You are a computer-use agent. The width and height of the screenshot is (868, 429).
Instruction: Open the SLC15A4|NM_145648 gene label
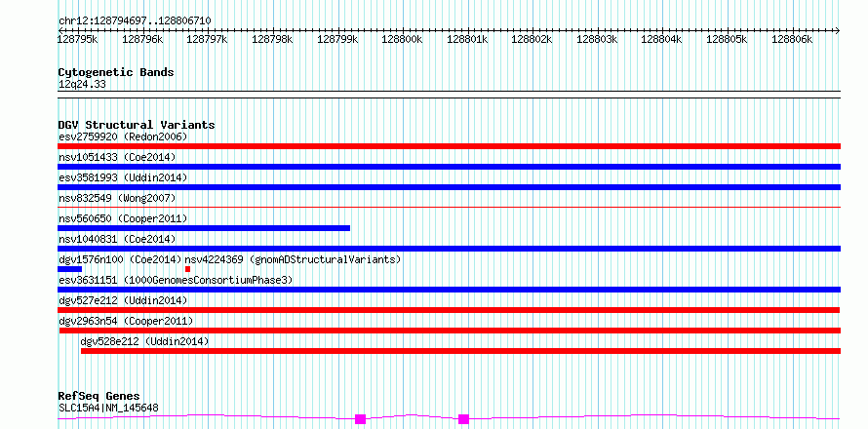point(108,409)
